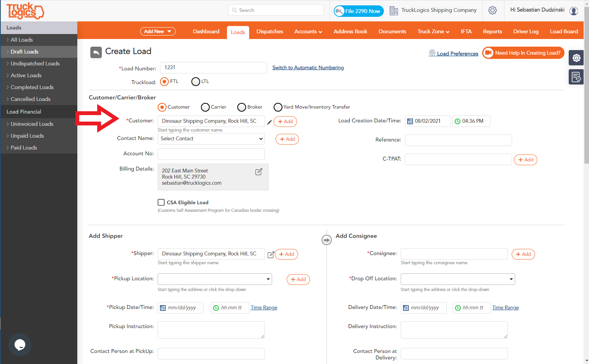The height and width of the screenshot is (364, 589).
Task: Choose the Carrier radio button
Action: point(205,107)
